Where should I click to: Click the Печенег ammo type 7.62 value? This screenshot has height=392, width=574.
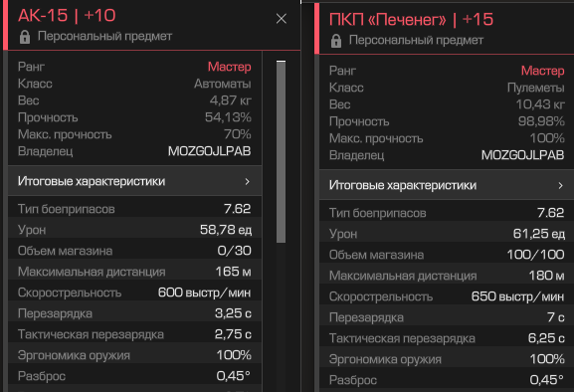coord(550,213)
